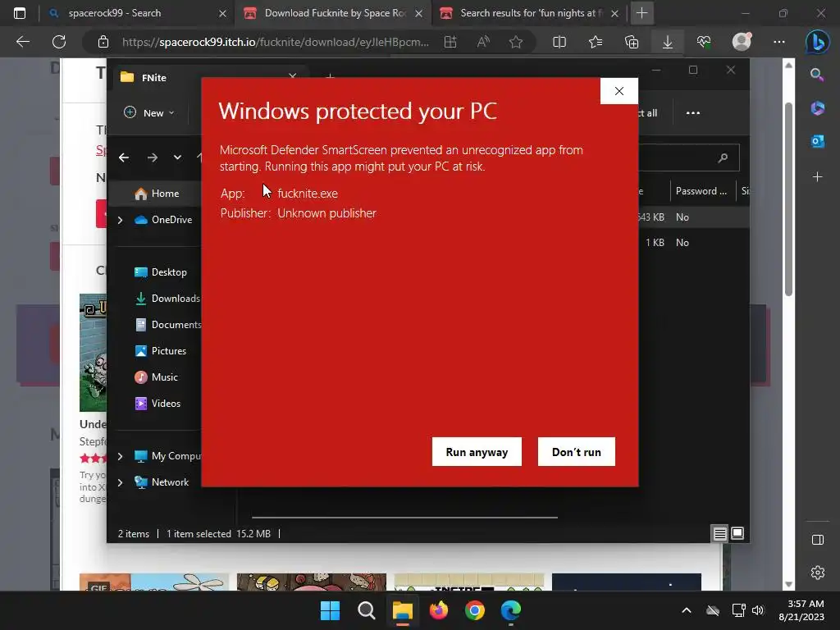Open See more options in File Explorer

coord(692,112)
